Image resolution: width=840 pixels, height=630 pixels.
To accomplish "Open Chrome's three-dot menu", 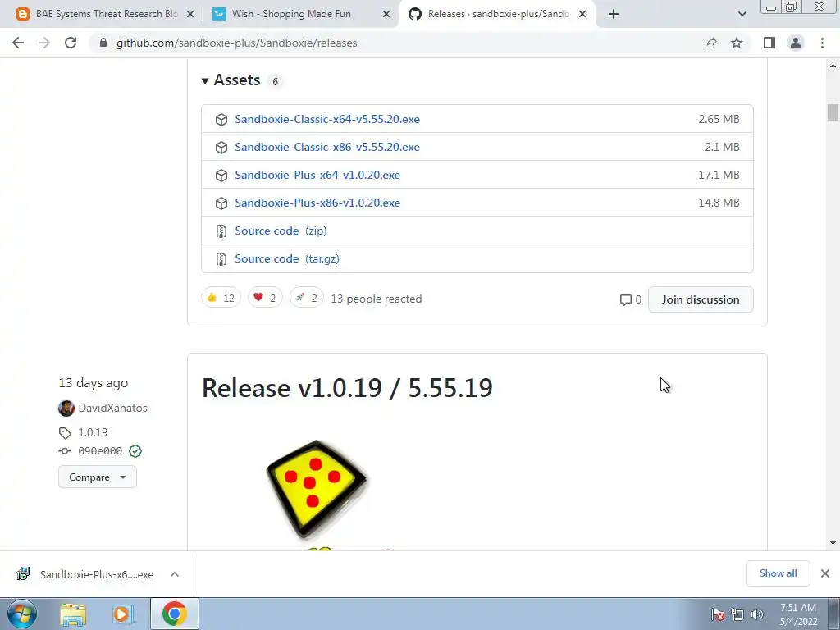I will click(x=822, y=43).
